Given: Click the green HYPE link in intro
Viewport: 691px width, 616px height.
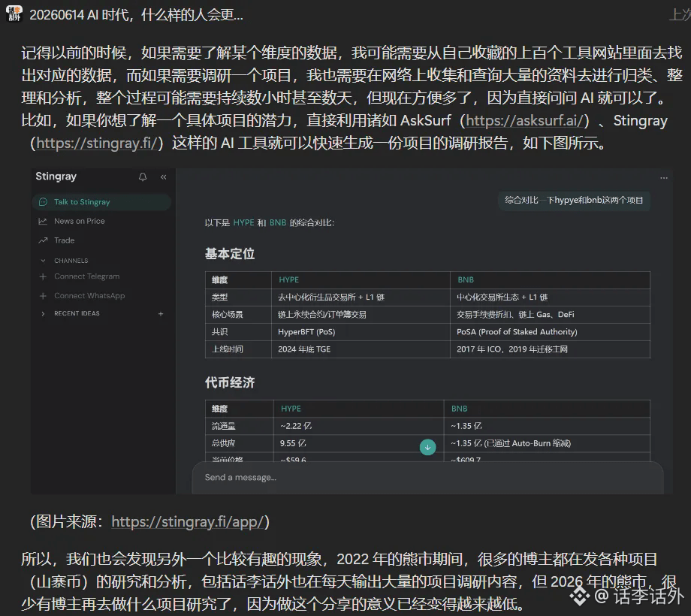Looking at the screenshot, I should tap(243, 223).
